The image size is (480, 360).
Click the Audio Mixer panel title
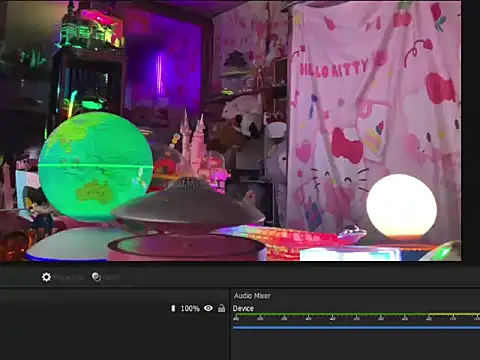click(252, 296)
